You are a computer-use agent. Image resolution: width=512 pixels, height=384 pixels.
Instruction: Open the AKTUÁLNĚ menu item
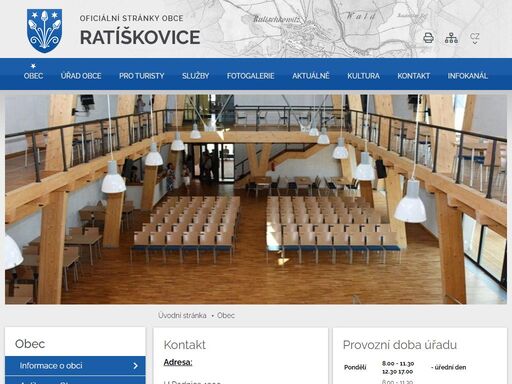(x=311, y=76)
